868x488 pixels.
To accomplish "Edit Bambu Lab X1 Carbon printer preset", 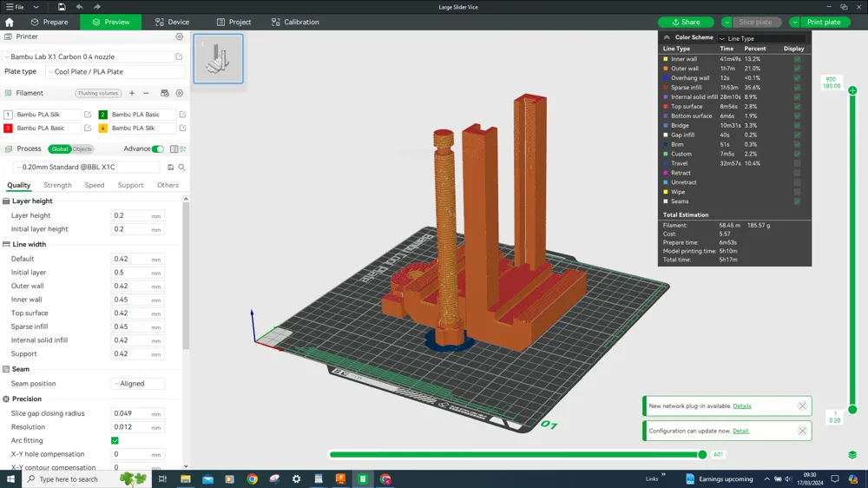I will click(x=179, y=56).
